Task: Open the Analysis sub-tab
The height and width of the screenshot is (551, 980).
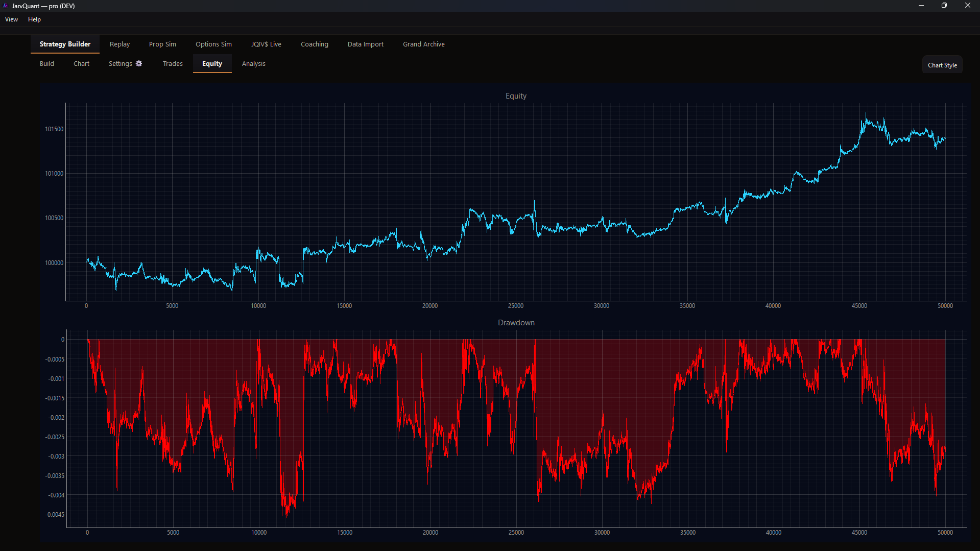Action: click(254, 63)
